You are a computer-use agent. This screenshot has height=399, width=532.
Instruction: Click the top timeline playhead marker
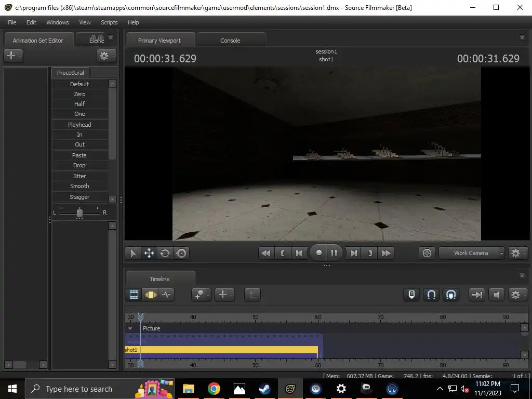(140, 317)
